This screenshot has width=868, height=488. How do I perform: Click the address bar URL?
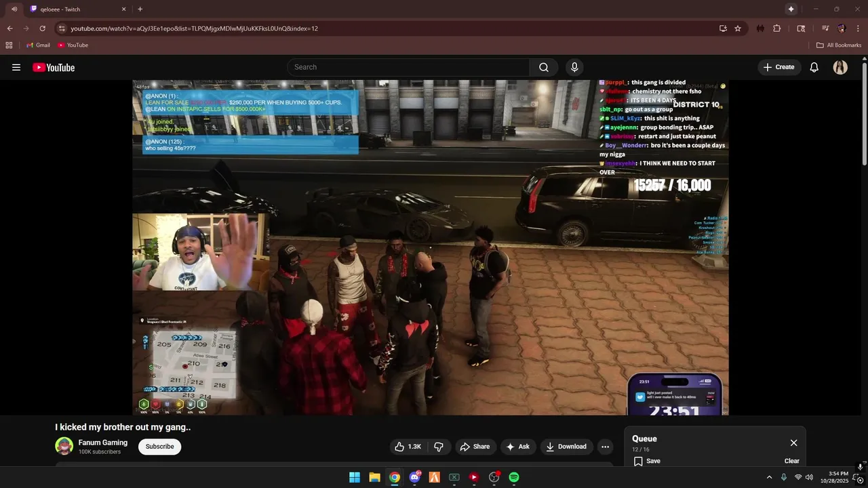click(x=194, y=28)
